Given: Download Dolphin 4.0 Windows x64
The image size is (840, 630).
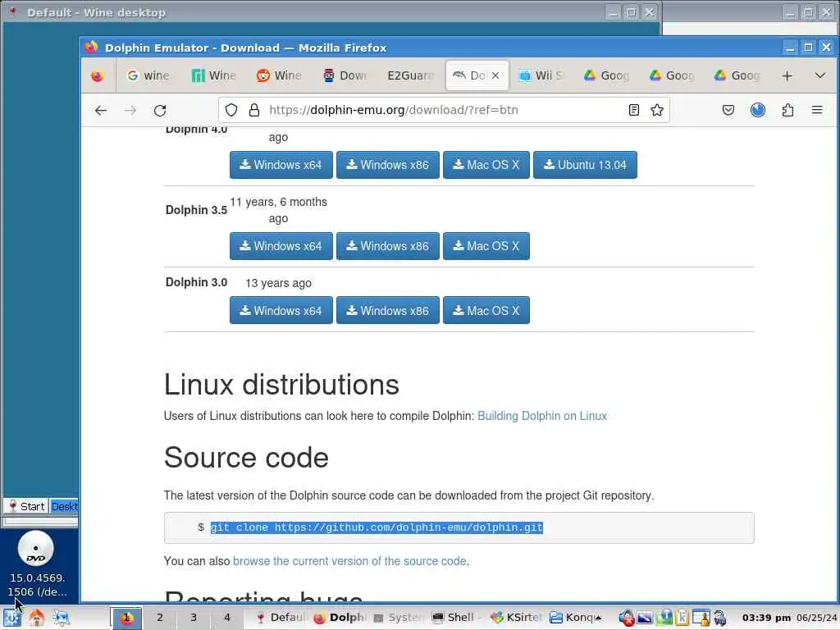Looking at the screenshot, I should coord(281,165).
